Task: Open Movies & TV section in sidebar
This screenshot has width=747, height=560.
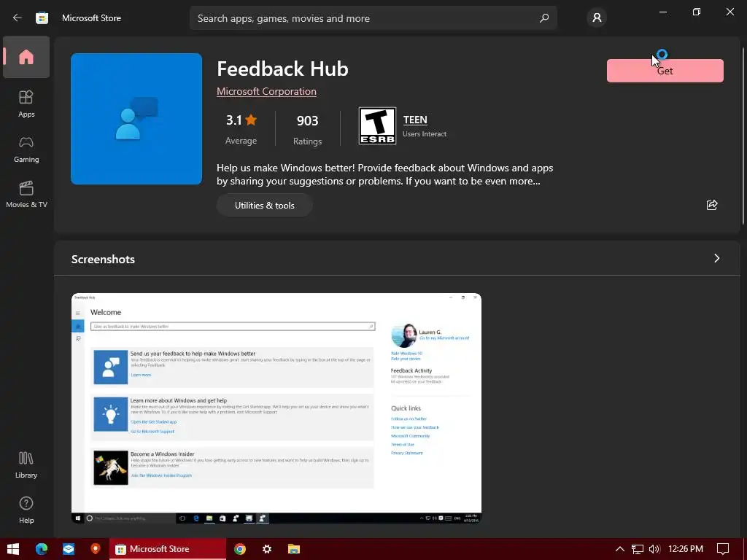Action: pyautogui.click(x=26, y=194)
